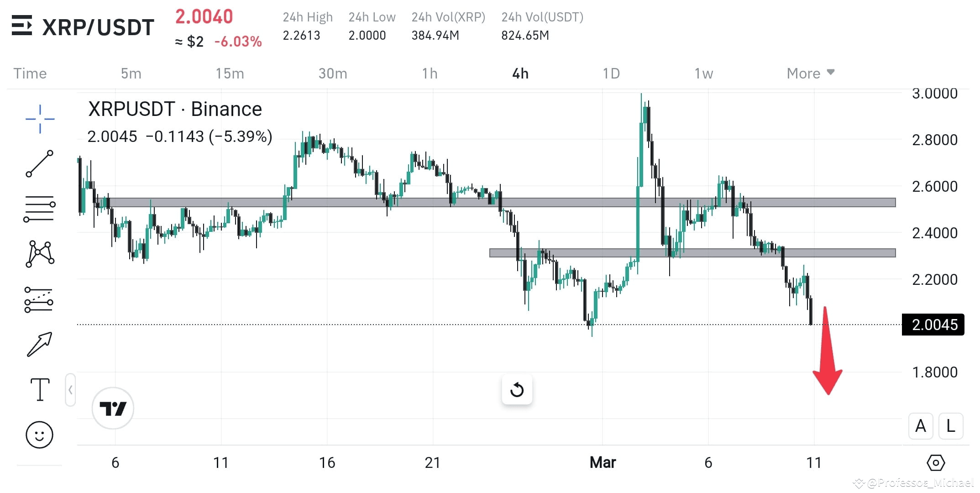This screenshot has height=493, width=980.
Task: Select the crosshair cursor tool
Action: [x=40, y=118]
